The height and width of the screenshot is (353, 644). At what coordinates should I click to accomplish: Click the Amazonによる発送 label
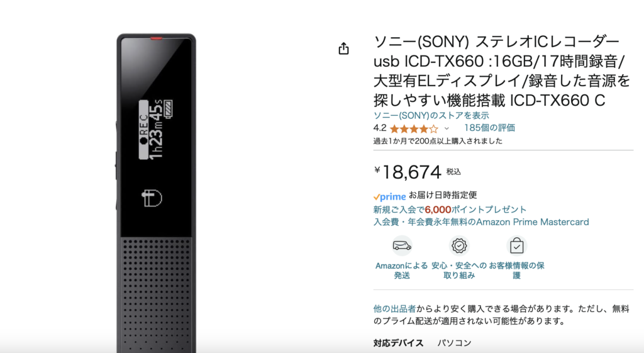coord(402,271)
